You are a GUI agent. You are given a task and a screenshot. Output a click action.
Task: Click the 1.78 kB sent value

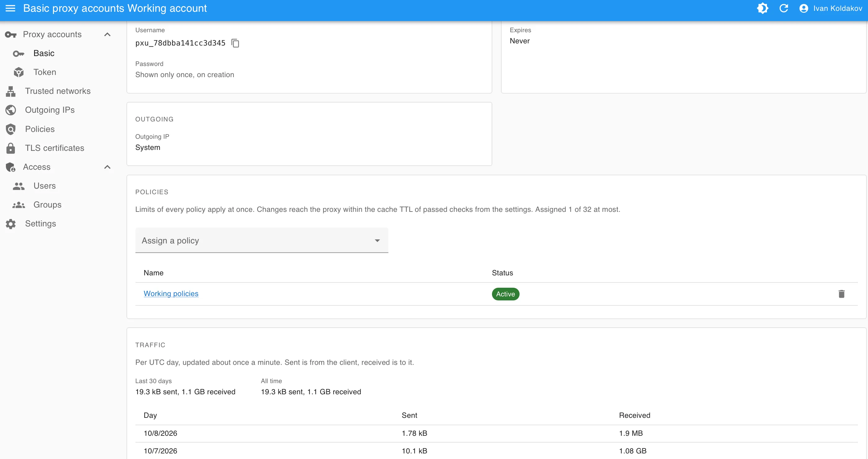414,433
